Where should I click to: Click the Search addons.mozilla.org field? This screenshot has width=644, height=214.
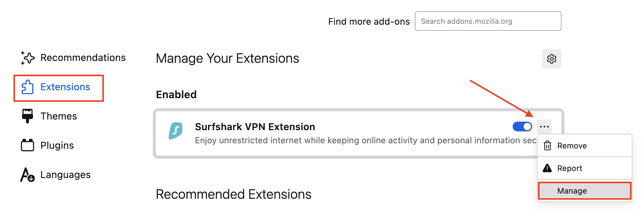point(488,21)
